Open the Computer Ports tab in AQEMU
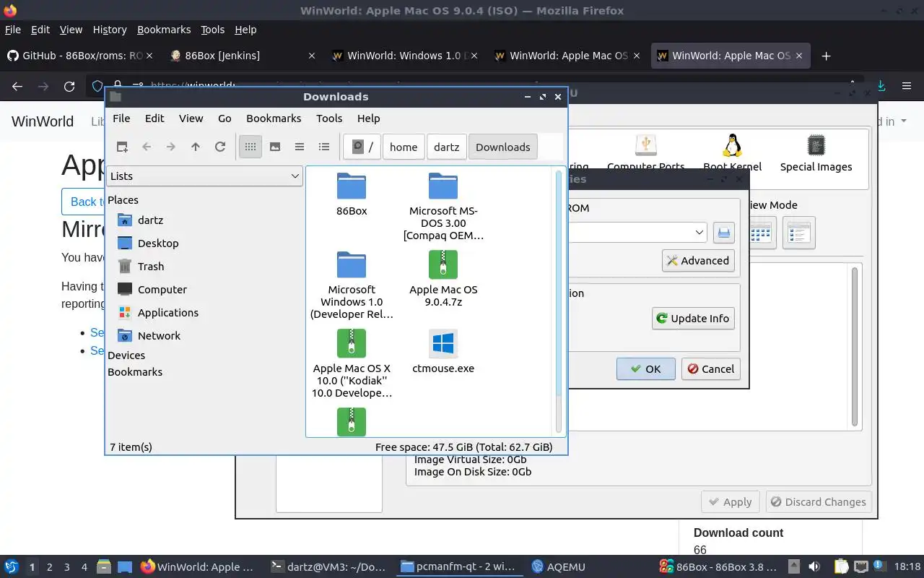 tap(645, 153)
